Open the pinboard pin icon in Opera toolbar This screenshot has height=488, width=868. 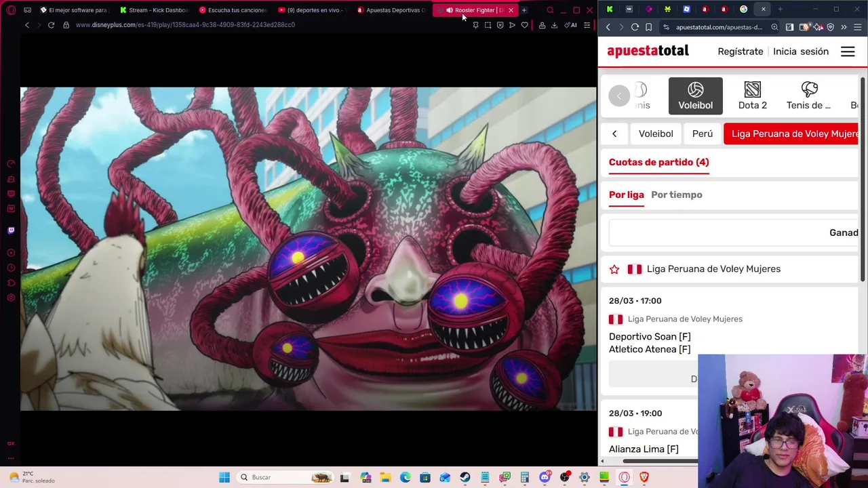point(475,25)
